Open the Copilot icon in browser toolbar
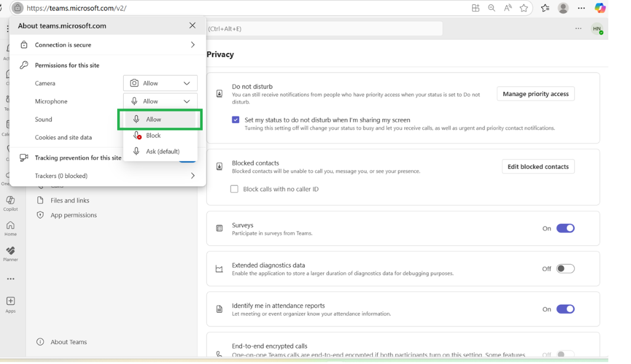The width and height of the screenshot is (631, 364). [600, 8]
